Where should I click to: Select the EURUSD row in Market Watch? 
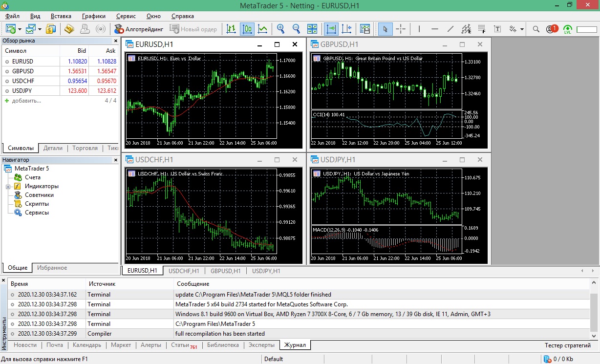pos(60,62)
